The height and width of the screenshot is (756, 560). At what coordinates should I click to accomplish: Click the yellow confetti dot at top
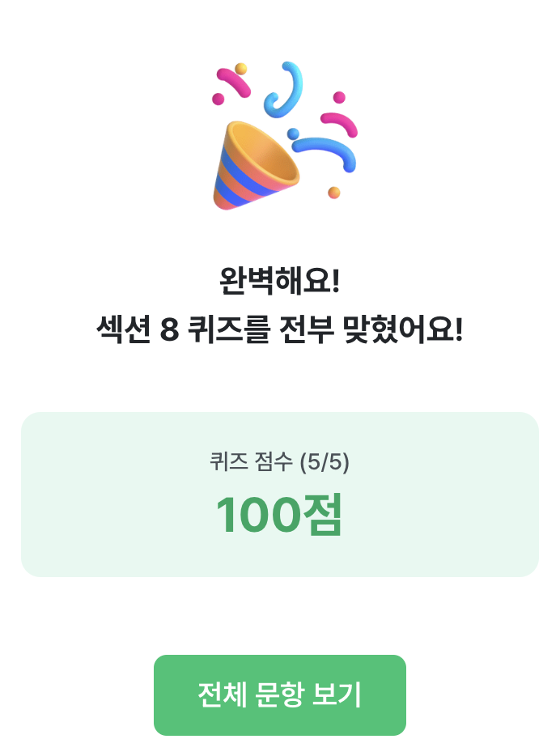click(x=241, y=69)
